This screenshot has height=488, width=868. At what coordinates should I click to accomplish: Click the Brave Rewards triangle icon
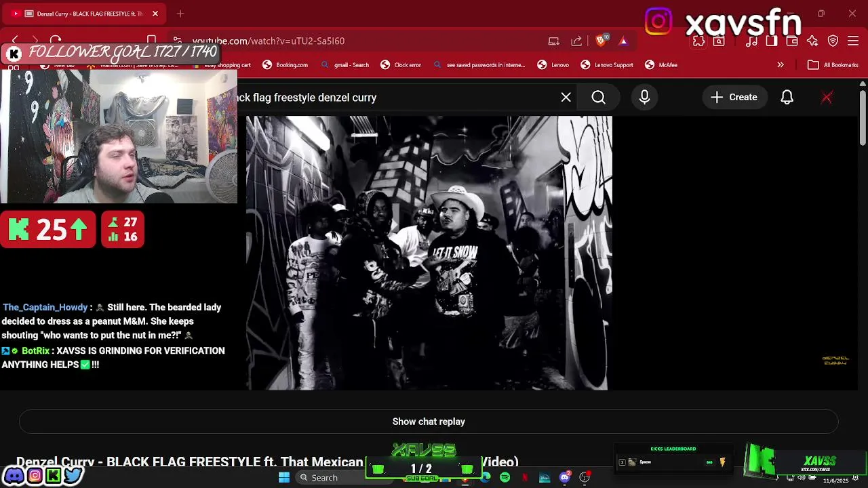pos(623,41)
